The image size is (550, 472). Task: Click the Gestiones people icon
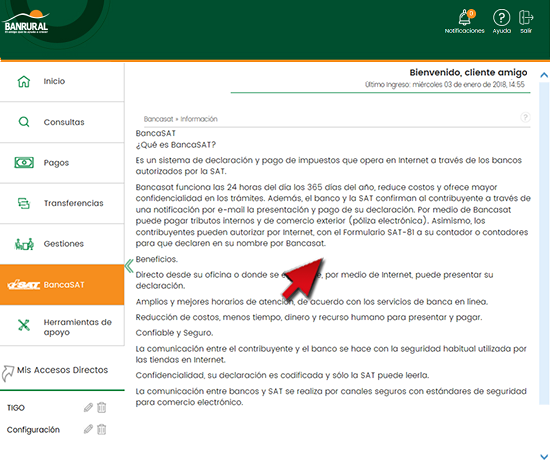pyautogui.click(x=24, y=244)
